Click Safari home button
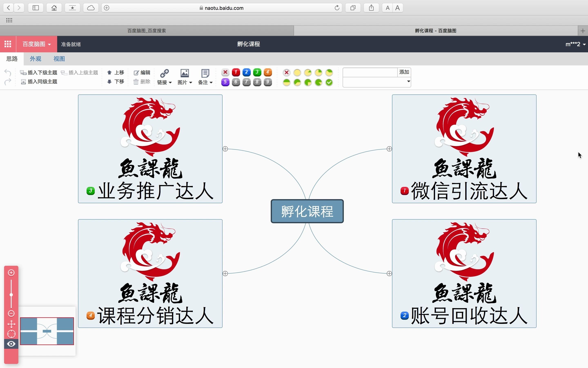Viewport: 588px width, 368px height. point(54,8)
